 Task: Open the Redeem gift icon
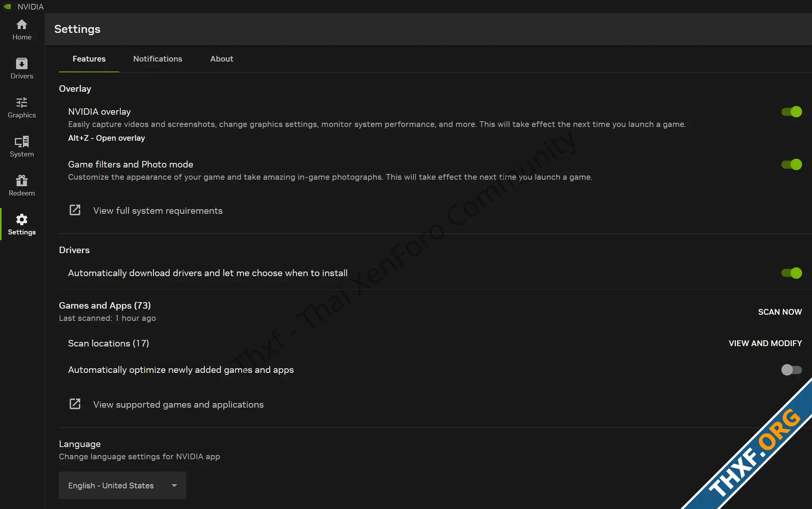tap(22, 181)
